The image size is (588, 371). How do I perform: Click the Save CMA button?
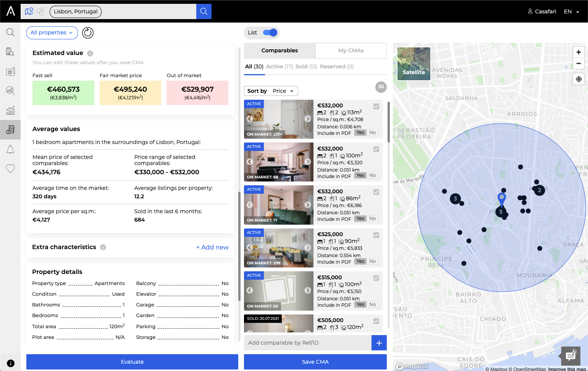(315, 361)
